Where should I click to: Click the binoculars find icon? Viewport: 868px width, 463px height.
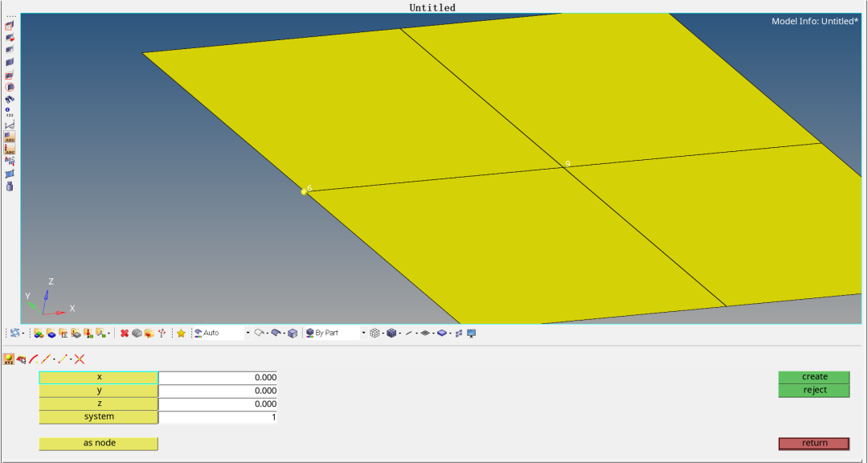(10, 100)
